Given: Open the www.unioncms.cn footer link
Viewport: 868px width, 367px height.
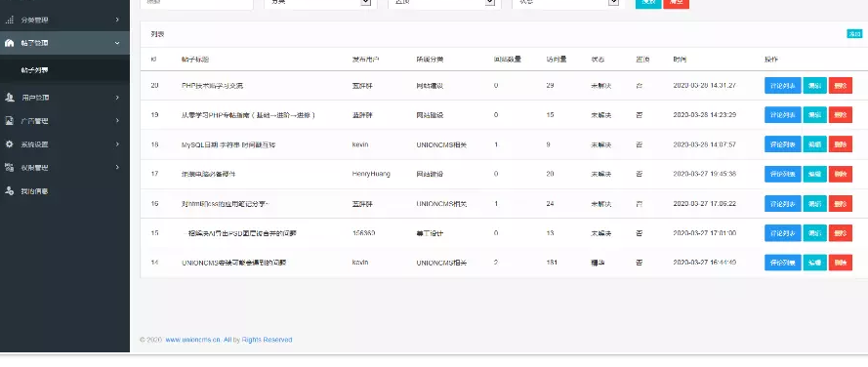Looking at the screenshot, I should pyautogui.click(x=193, y=340).
